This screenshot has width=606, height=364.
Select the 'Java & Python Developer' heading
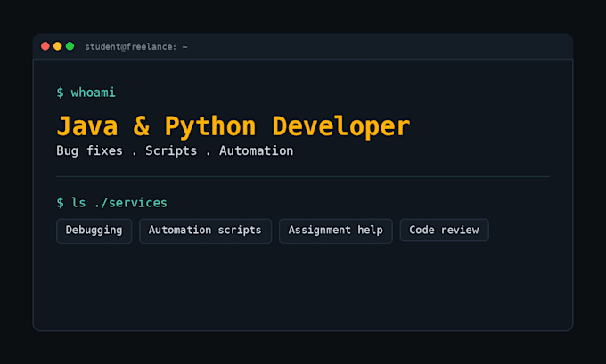(233, 126)
